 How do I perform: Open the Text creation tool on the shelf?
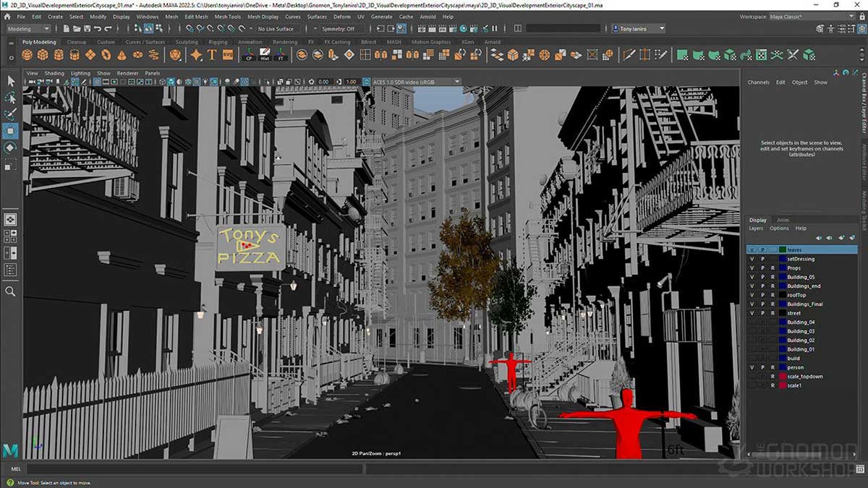211,54
